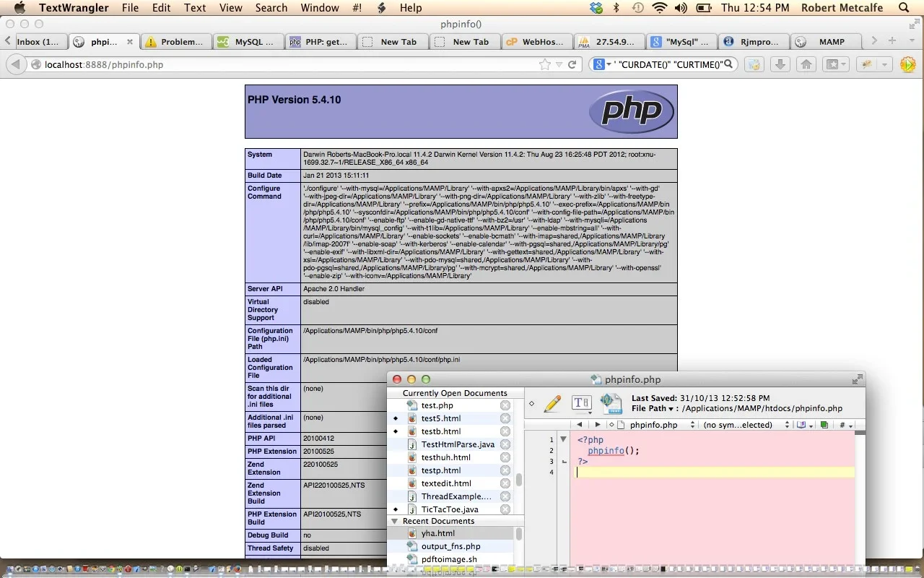
Task: Click the localhost URL address field
Action: click(289, 64)
